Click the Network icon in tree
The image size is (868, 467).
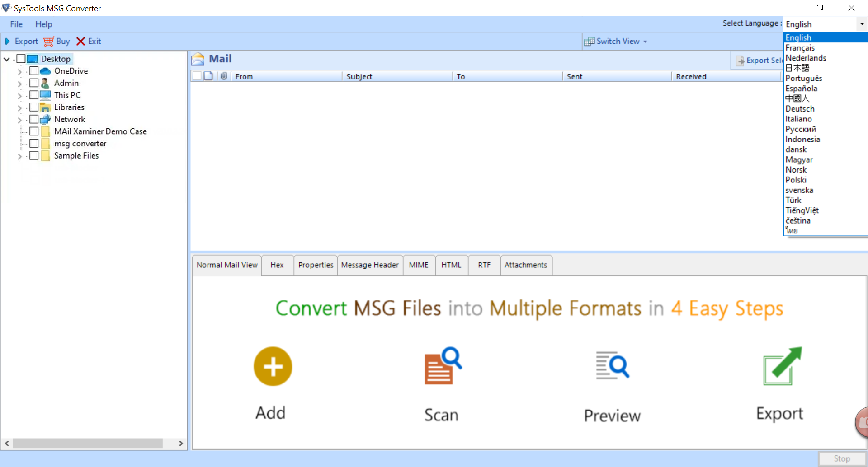coord(45,119)
